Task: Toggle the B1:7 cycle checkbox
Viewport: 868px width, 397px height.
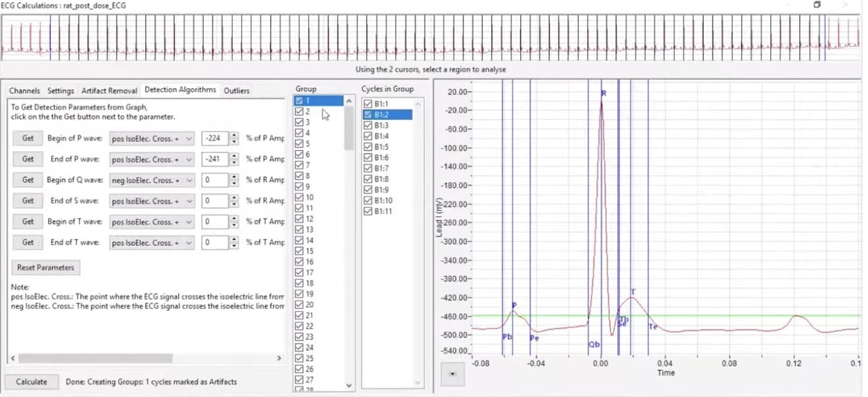Action: click(x=368, y=168)
